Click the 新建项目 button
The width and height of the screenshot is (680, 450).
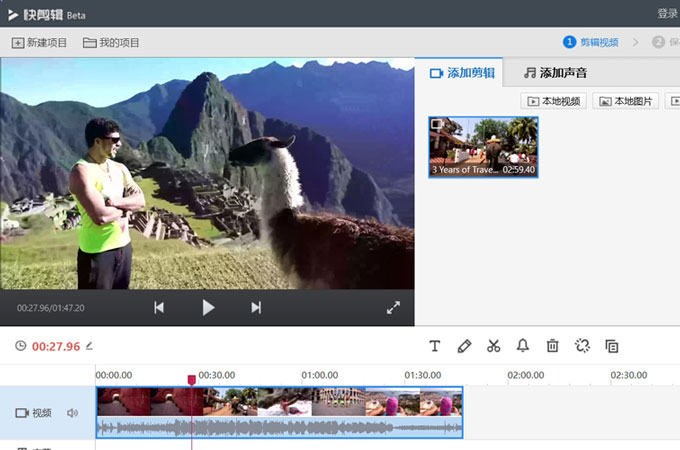pos(40,43)
